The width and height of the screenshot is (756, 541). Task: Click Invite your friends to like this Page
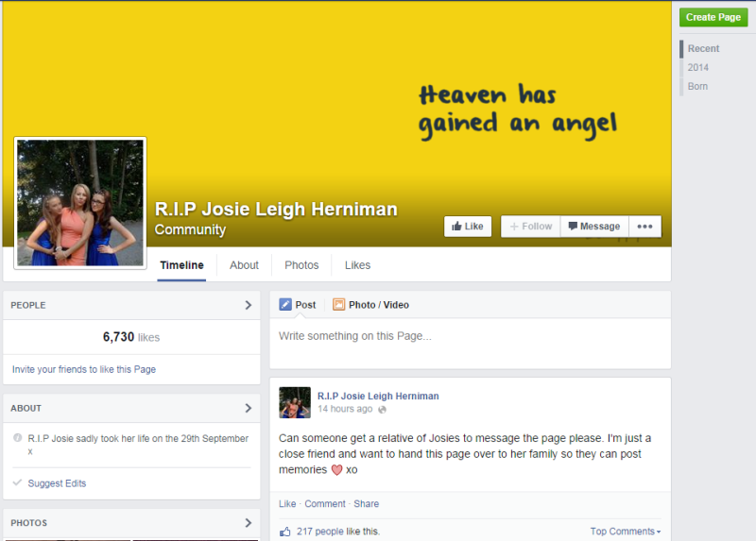point(84,369)
